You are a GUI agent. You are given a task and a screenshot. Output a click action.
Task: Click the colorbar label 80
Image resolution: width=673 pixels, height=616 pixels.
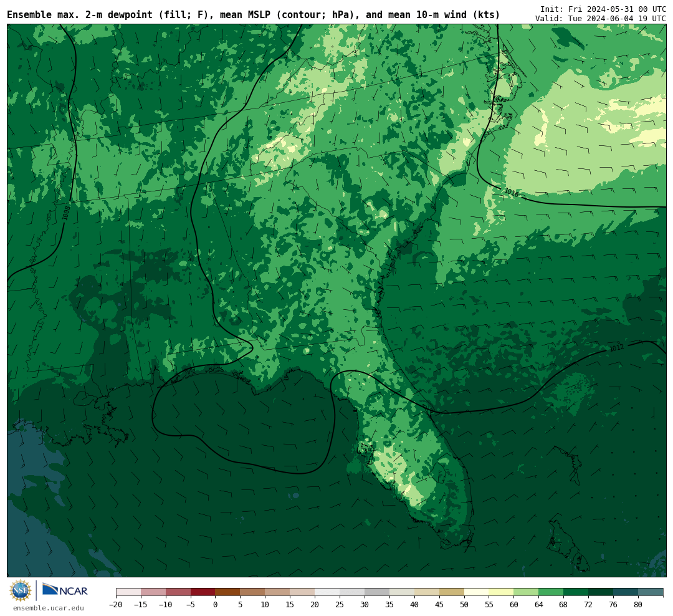tap(638, 605)
